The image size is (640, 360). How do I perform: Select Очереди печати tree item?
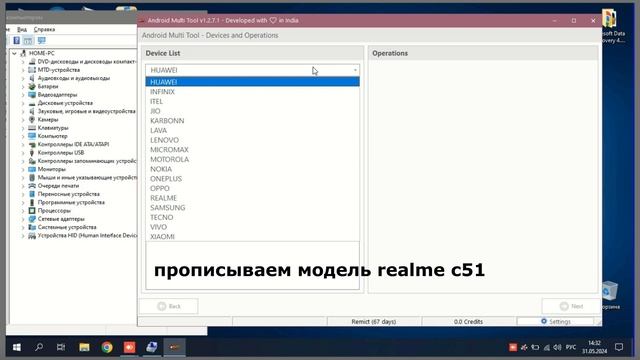[58, 186]
